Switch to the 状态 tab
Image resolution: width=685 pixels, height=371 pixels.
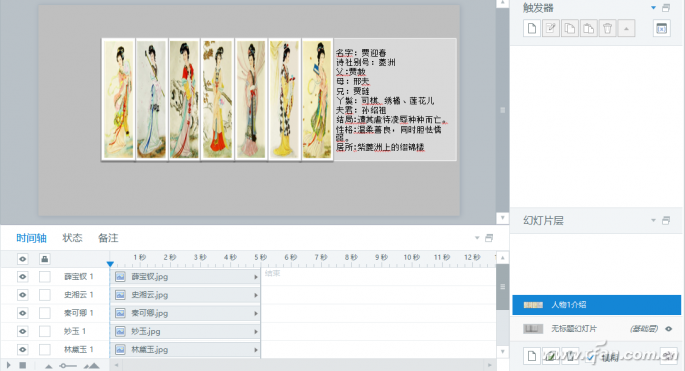73,238
